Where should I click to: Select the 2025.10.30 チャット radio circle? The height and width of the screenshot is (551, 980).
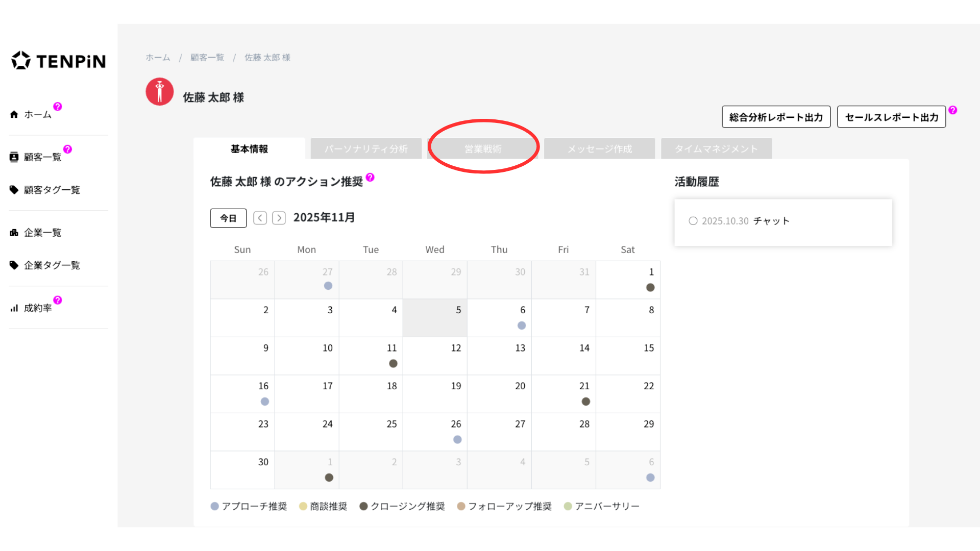click(x=693, y=221)
